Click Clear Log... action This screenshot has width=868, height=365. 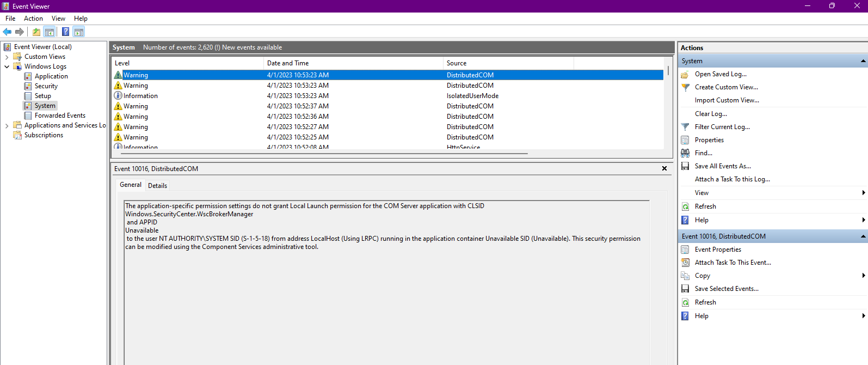coord(711,114)
